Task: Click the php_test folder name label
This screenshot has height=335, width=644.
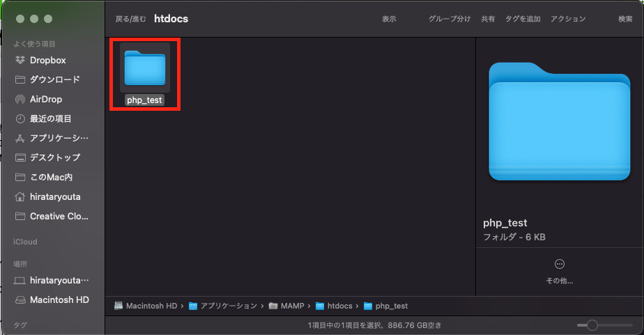Action: pos(144,100)
